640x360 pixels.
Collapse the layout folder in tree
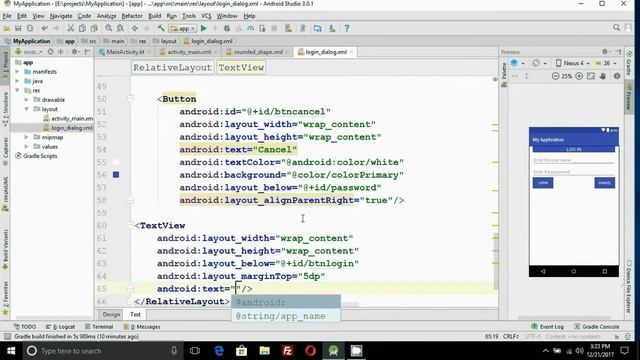27,109
